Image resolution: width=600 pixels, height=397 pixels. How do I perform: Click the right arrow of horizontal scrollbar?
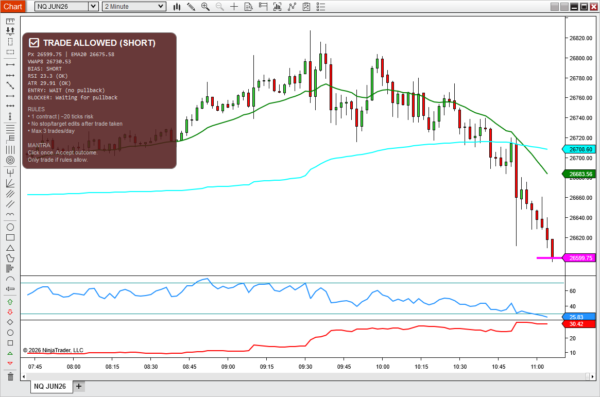click(x=592, y=377)
